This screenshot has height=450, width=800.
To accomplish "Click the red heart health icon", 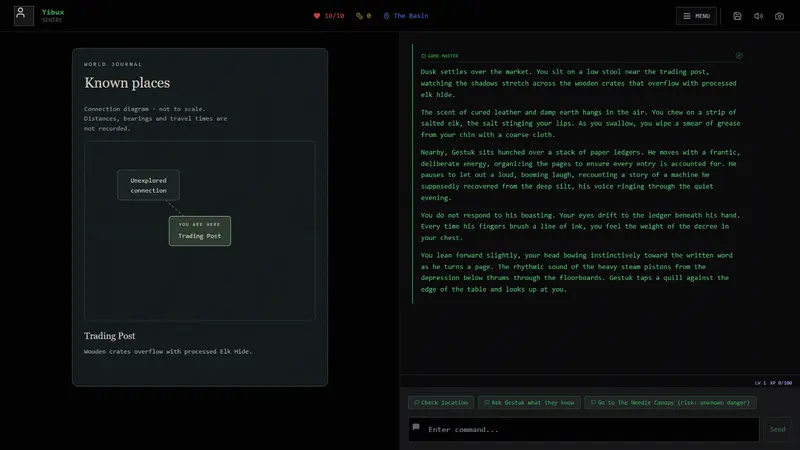I will point(316,16).
